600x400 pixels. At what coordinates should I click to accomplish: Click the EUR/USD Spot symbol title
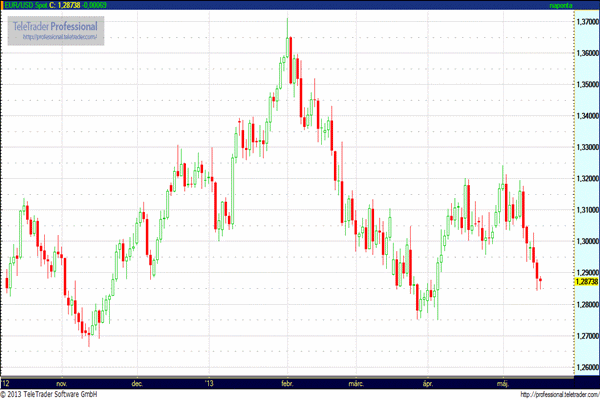tap(27, 5)
